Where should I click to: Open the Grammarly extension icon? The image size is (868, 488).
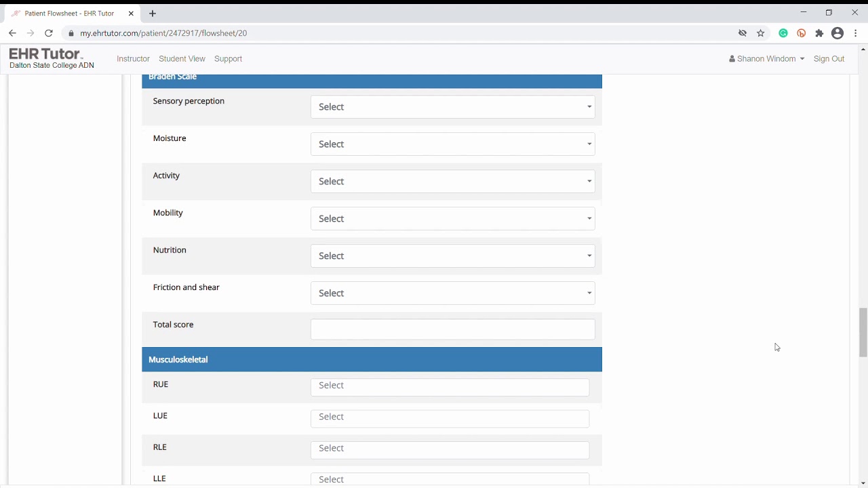[783, 33]
